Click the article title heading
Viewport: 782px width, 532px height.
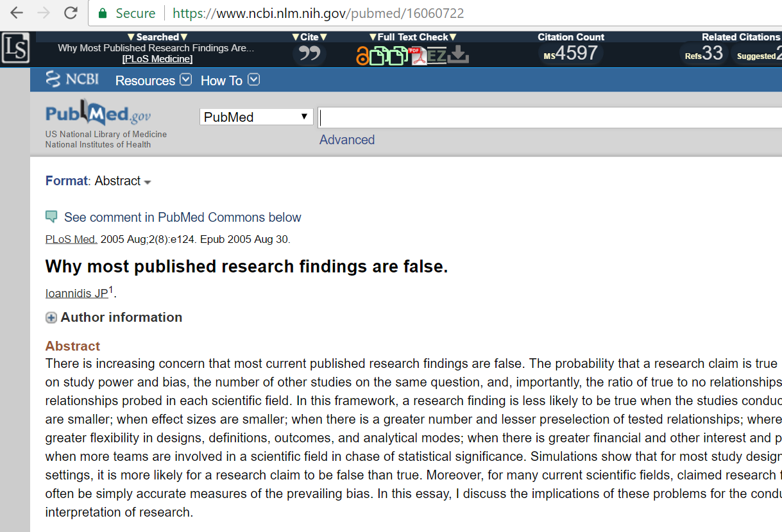[x=247, y=267]
